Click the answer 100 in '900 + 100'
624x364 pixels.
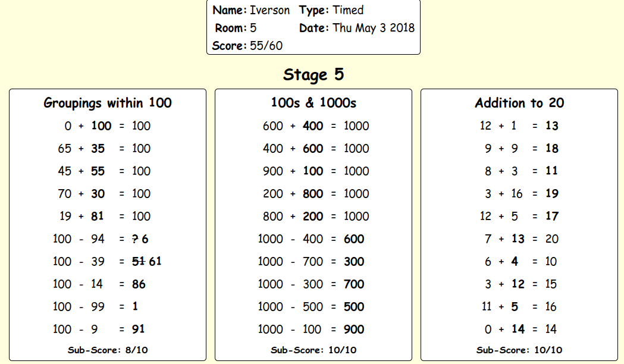point(313,171)
